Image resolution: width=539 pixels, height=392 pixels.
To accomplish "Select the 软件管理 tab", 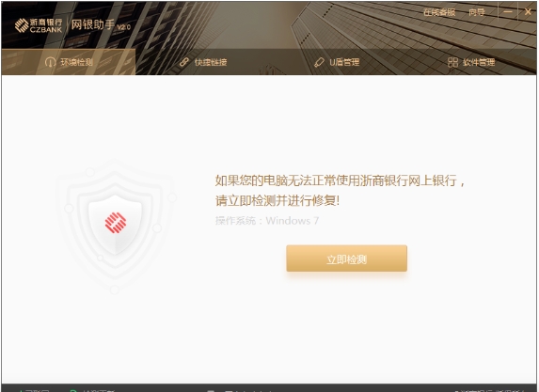I will [471, 62].
